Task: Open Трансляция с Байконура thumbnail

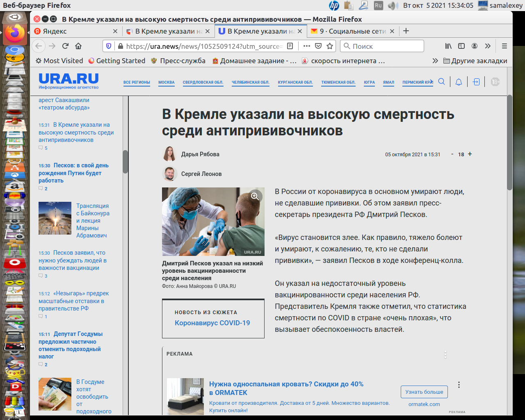Action: (55, 218)
